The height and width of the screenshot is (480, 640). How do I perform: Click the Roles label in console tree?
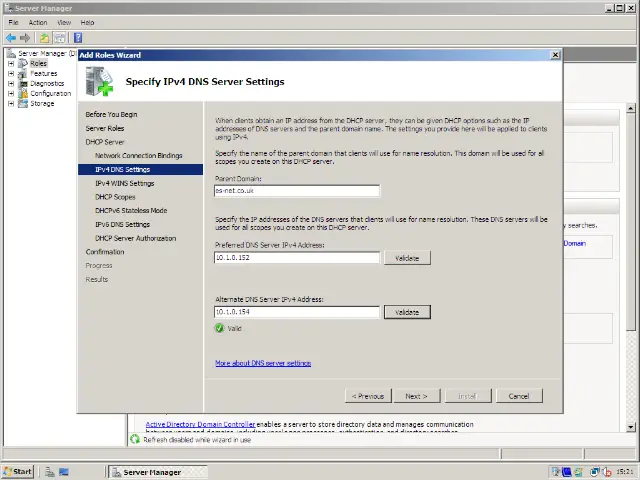pos(38,63)
